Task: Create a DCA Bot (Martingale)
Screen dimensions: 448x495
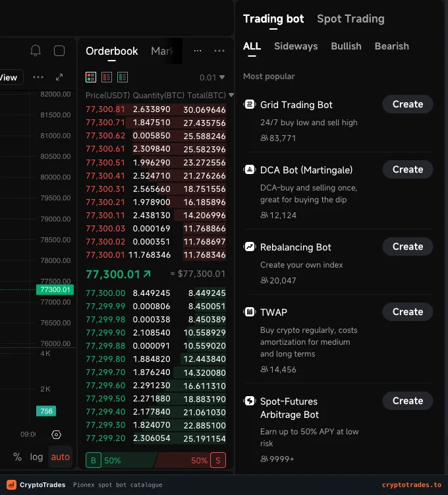Action: 408,169
